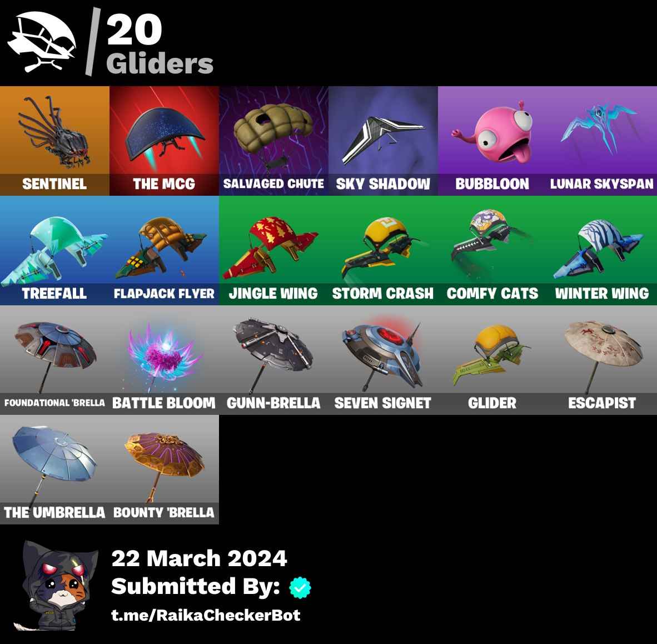Choose the Salvaged Chute glider

[x=273, y=141]
